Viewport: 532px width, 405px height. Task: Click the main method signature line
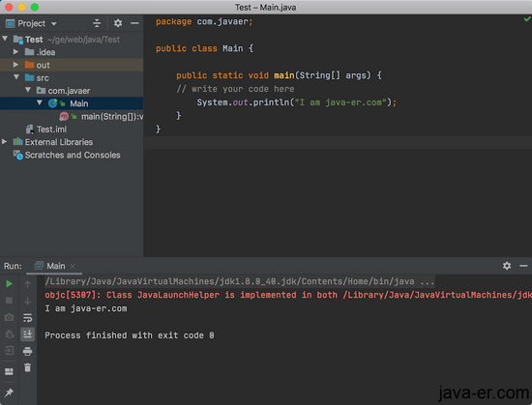point(279,75)
